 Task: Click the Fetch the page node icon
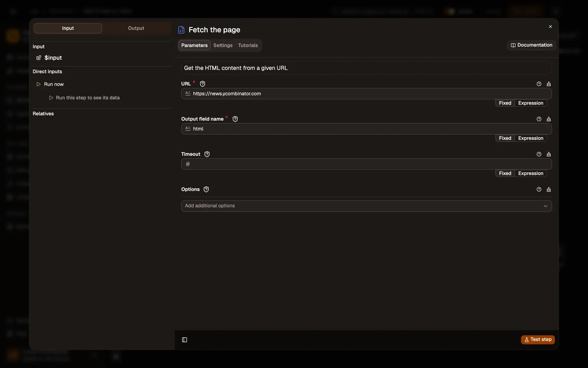tap(181, 30)
